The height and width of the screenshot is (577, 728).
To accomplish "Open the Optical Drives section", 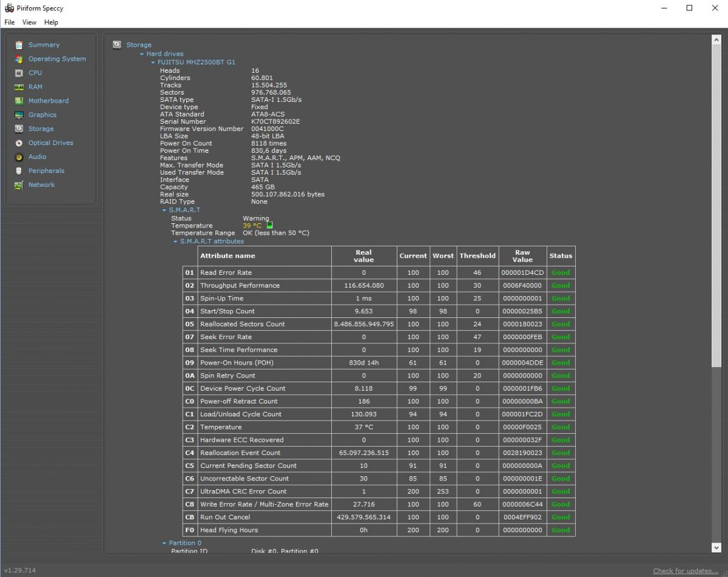I will (x=50, y=143).
